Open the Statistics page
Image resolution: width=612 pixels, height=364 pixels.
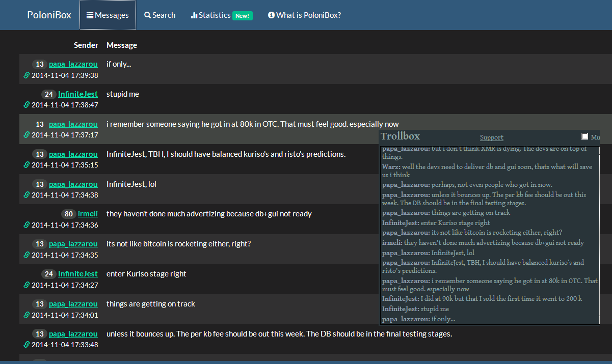pyautogui.click(x=222, y=15)
